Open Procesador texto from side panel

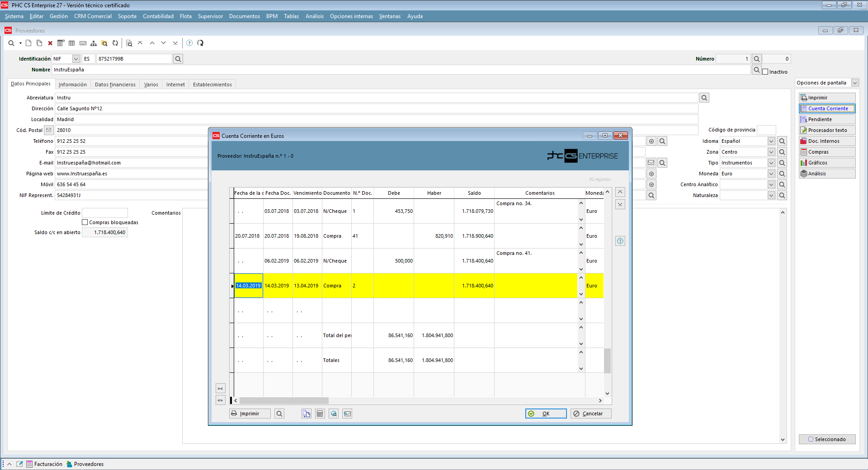click(x=827, y=130)
